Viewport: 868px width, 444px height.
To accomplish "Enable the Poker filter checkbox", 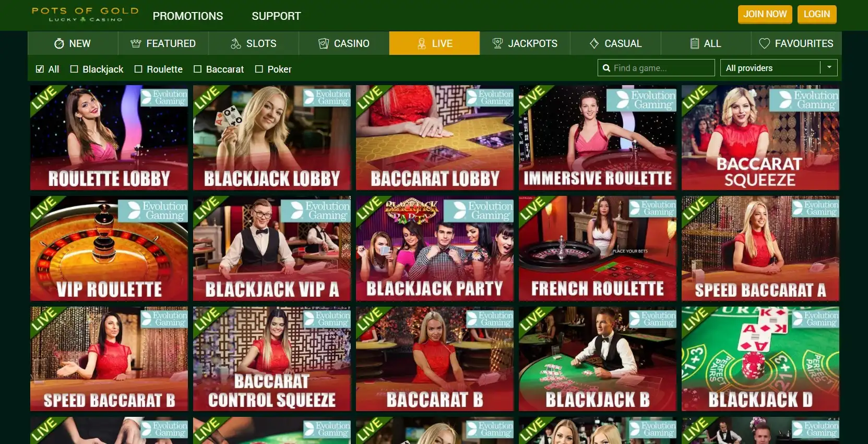I will [259, 69].
